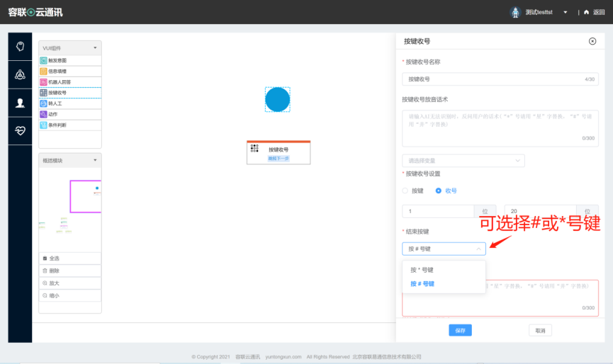The height and width of the screenshot is (364, 613).
Task: Choose the 按 # 号键 option in list
Action: point(444,284)
